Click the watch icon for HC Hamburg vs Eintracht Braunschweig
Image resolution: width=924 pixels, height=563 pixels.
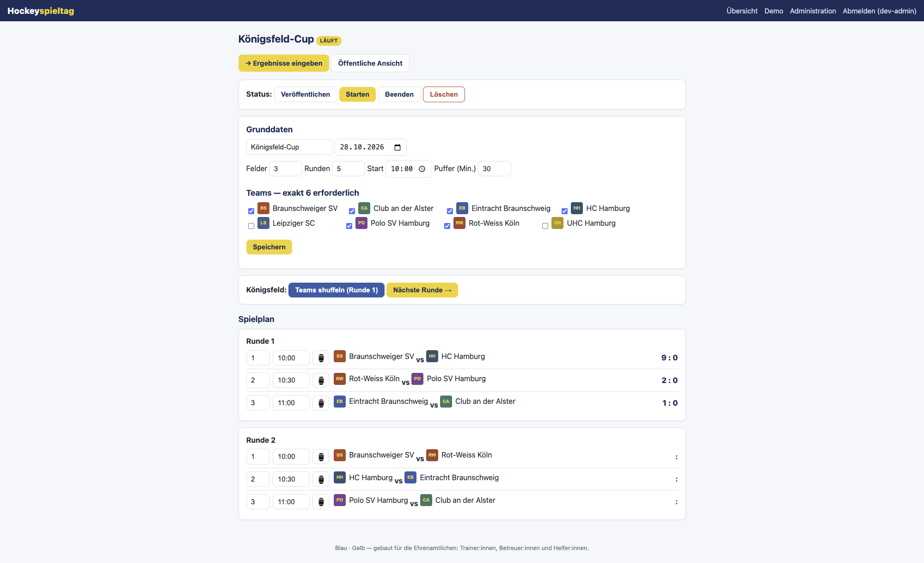[x=321, y=479]
